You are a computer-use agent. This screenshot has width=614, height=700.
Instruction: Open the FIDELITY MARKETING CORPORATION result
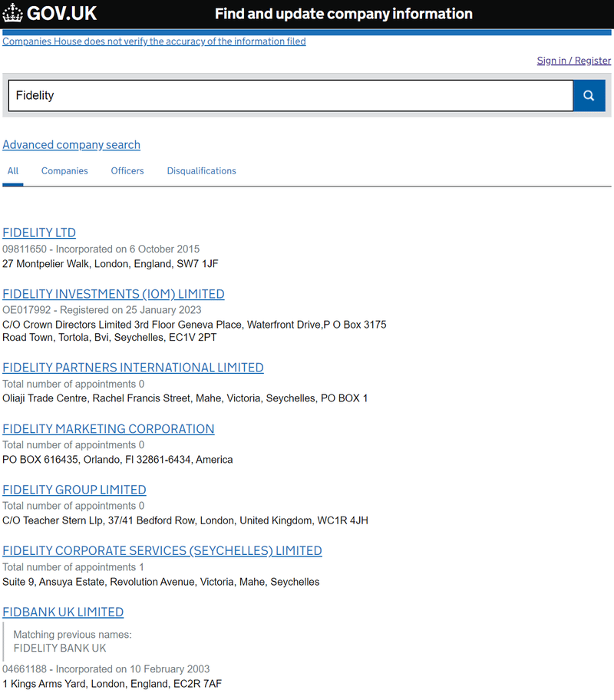(x=108, y=429)
